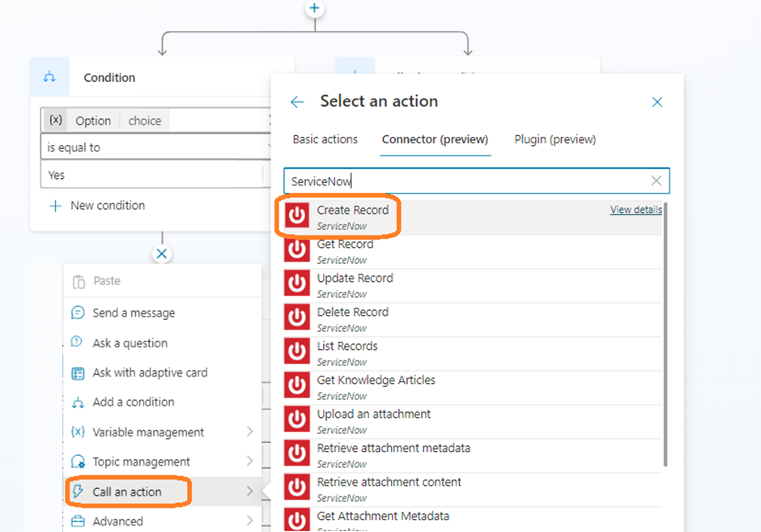The image size is (761, 532).
Task: Add a New condition
Action: pos(98,206)
